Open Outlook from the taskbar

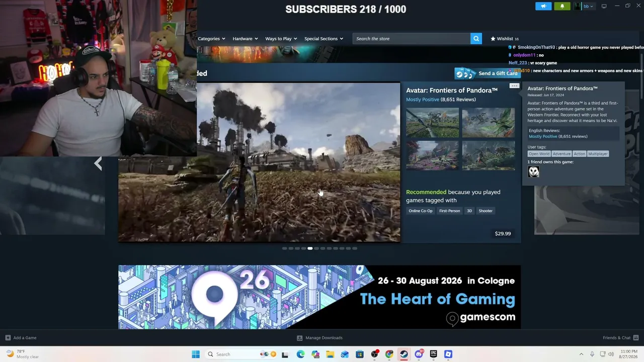click(345, 354)
